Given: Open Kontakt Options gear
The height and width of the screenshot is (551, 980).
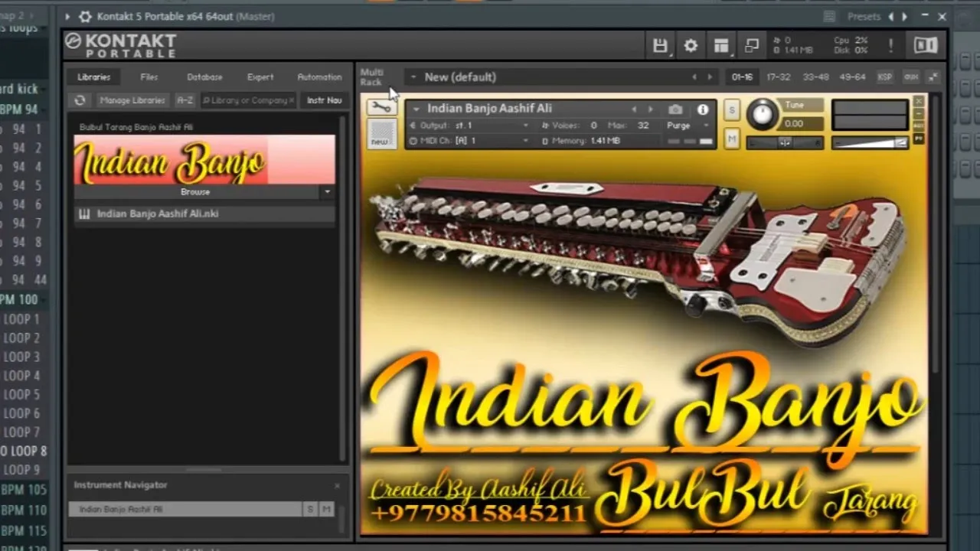Looking at the screenshot, I should tap(691, 46).
